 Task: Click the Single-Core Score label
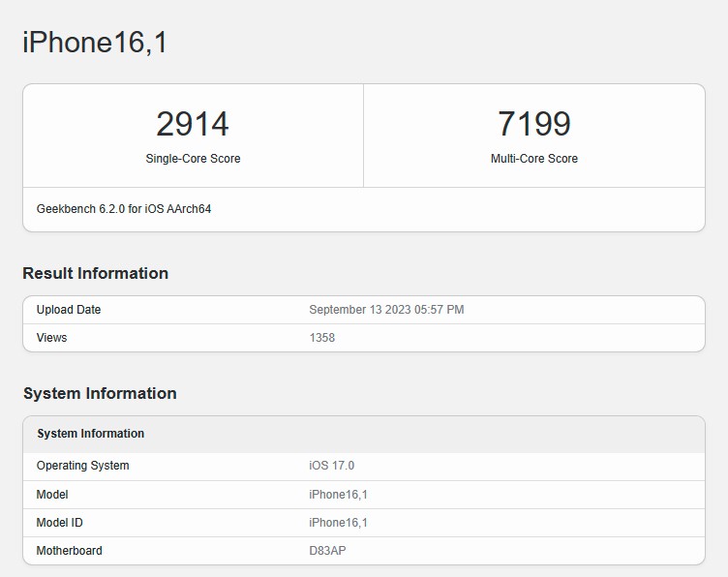(x=193, y=159)
